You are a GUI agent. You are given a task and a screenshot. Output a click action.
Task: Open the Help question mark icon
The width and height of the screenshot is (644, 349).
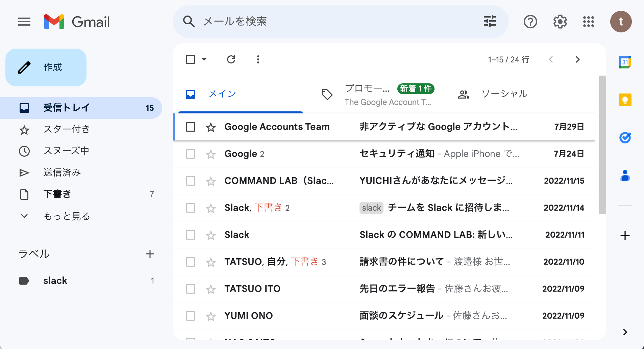(530, 22)
